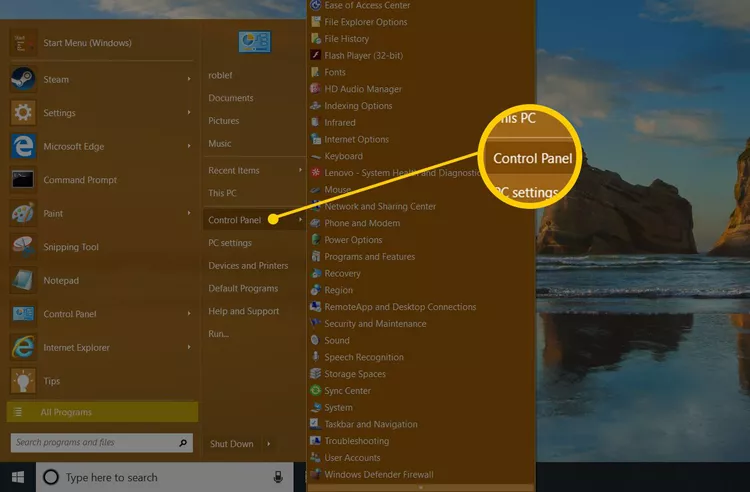Click the Windows Start button on taskbar

(17, 477)
